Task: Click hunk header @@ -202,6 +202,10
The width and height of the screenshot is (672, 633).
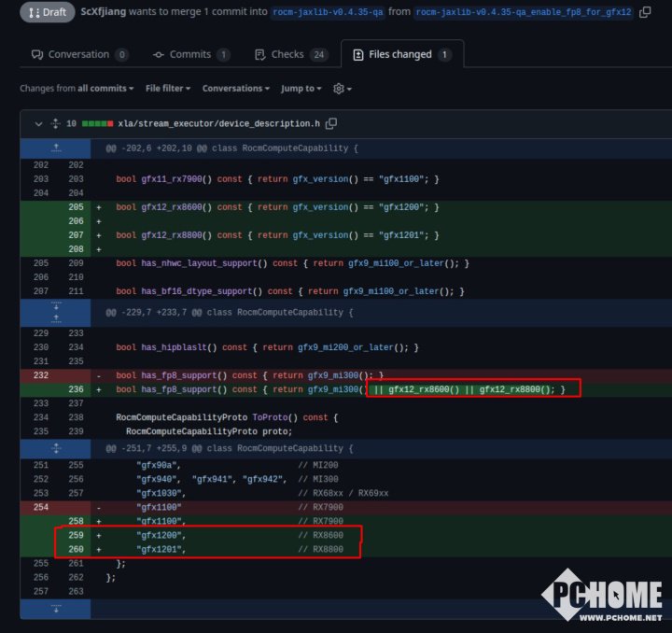Action: [x=231, y=148]
